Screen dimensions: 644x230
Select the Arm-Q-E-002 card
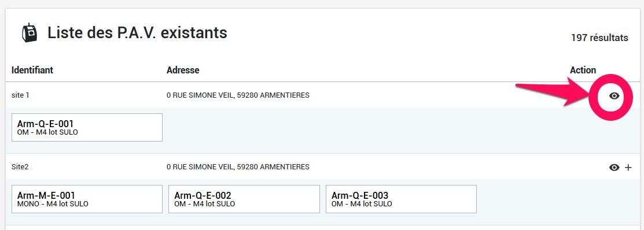pos(244,199)
